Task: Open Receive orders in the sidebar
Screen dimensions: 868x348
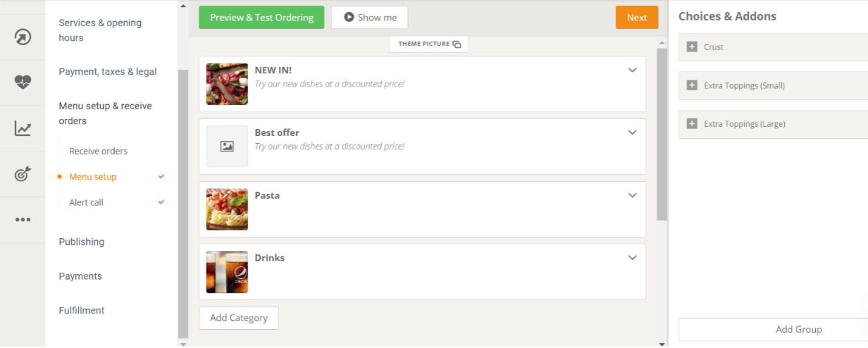Action: tap(98, 151)
